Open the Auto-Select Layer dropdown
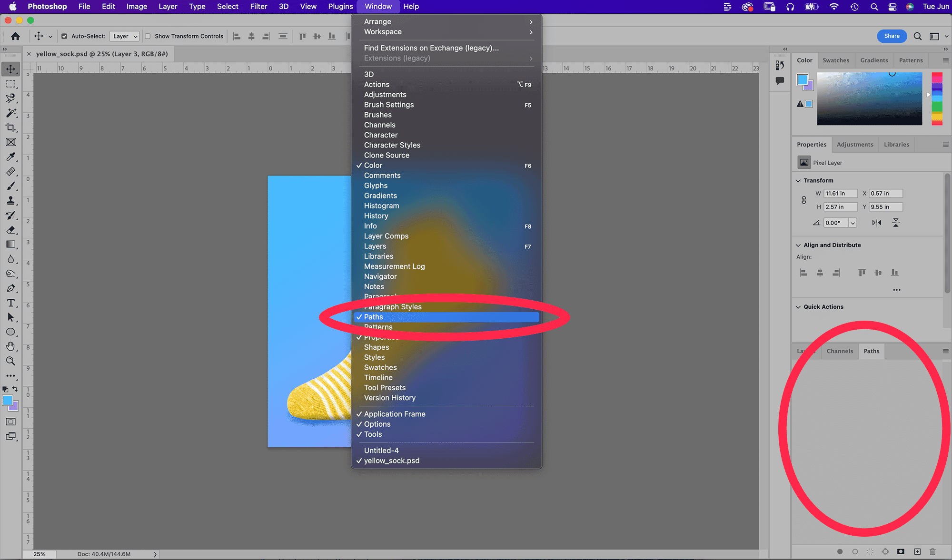This screenshot has height=560, width=952. (125, 36)
